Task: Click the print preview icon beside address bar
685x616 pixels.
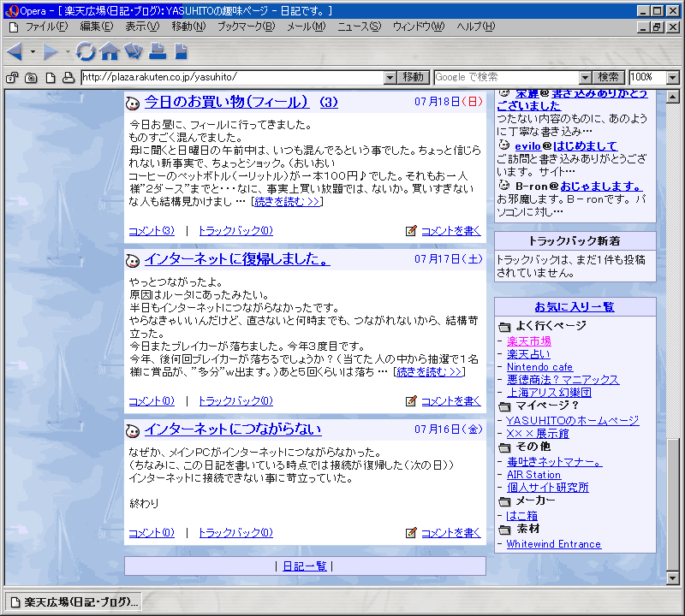Action: [68, 78]
